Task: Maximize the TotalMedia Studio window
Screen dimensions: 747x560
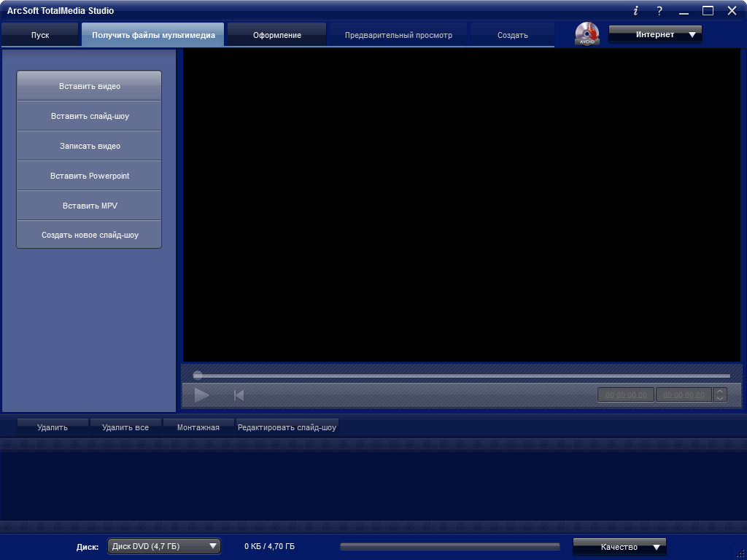Action: [x=708, y=10]
